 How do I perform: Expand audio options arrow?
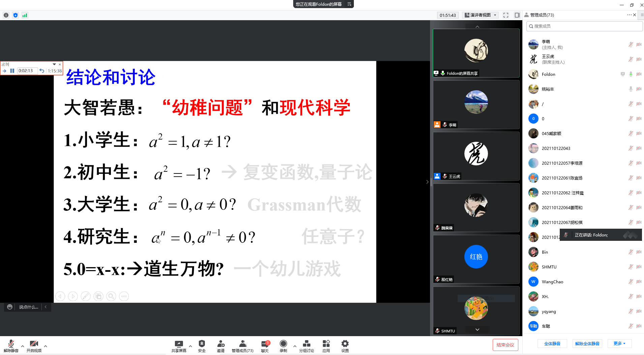coord(23,346)
